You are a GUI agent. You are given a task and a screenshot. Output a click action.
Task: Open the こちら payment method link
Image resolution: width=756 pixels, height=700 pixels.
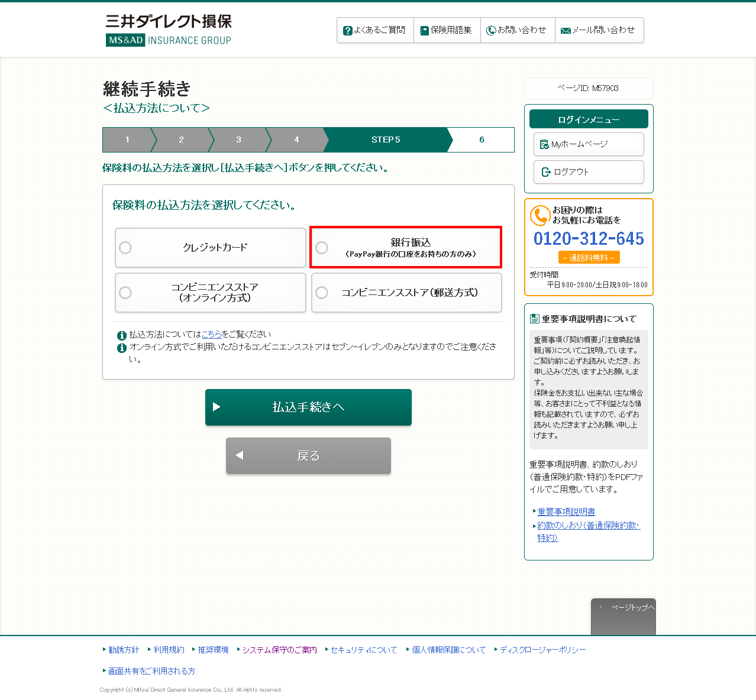click(211, 335)
